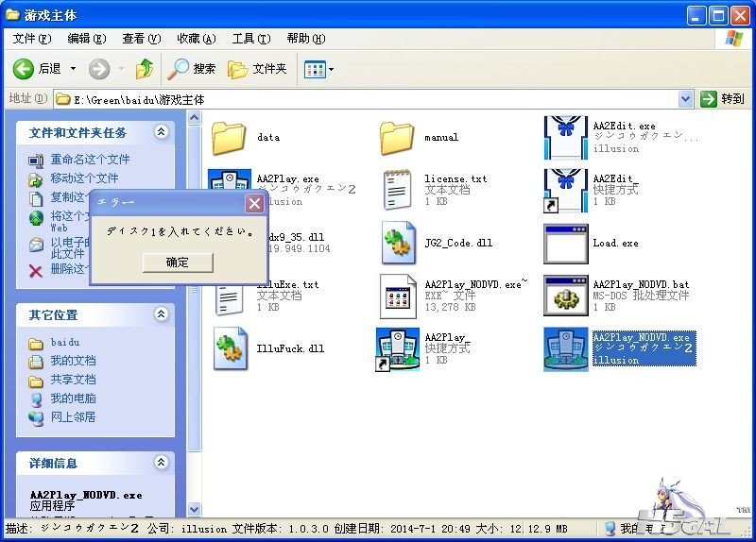Open the 帮助(H) menu
This screenshot has width=756, height=542.
tap(306, 39)
